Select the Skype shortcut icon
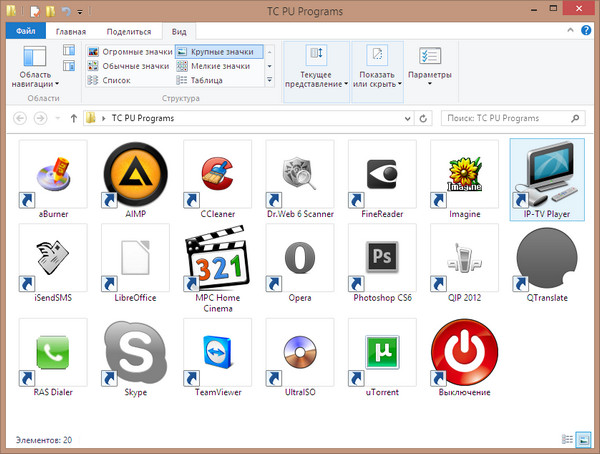Screen dimensions: 600x454 point(134,352)
